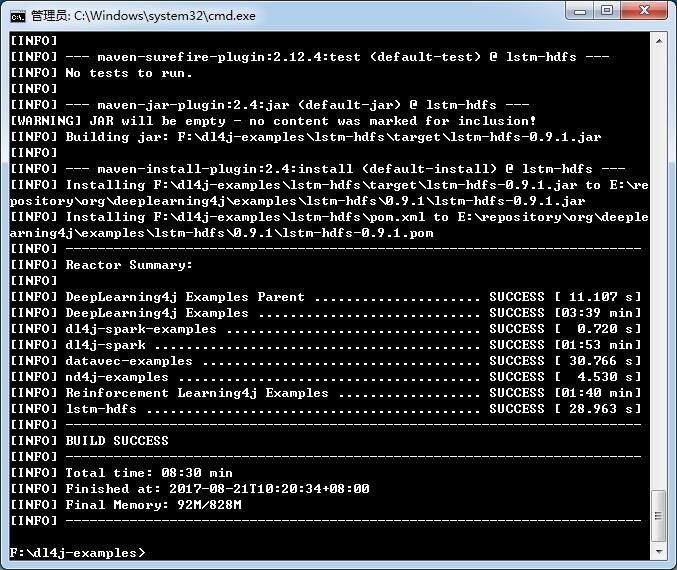Click the 'Final Memory: 92M/828M' line
The image size is (677, 570).
[x=126, y=505]
